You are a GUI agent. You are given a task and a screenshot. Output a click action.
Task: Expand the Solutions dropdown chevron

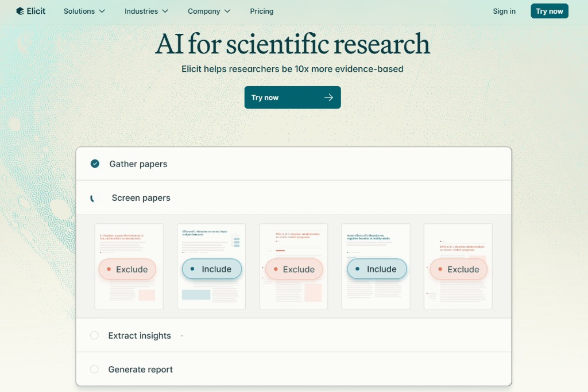point(102,11)
